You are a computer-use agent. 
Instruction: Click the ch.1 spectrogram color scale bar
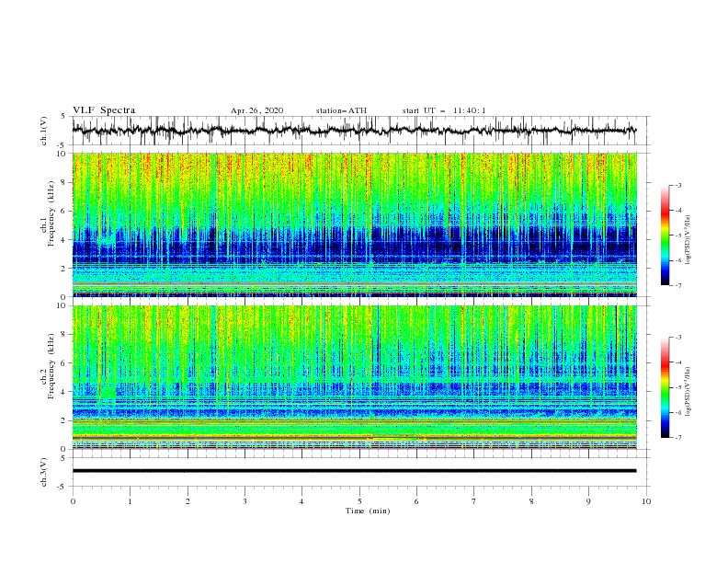[665, 236]
